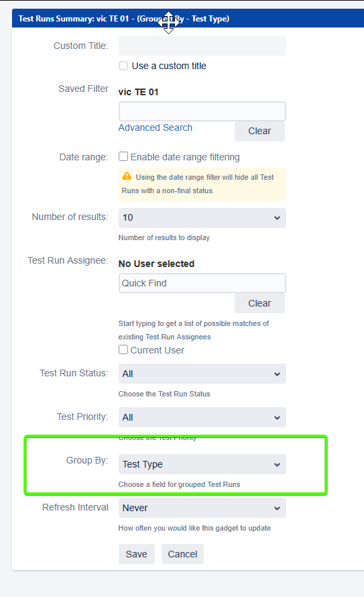Click the Test Priority chevron arrow
364x597 pixels.
click(x=278, y=418)
